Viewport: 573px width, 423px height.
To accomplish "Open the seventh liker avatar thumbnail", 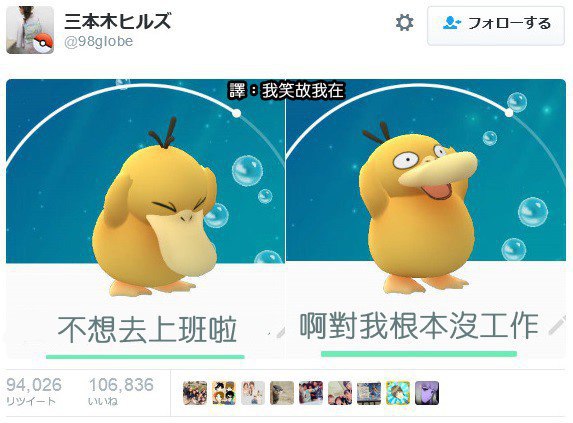I will [x=369, y=393].
